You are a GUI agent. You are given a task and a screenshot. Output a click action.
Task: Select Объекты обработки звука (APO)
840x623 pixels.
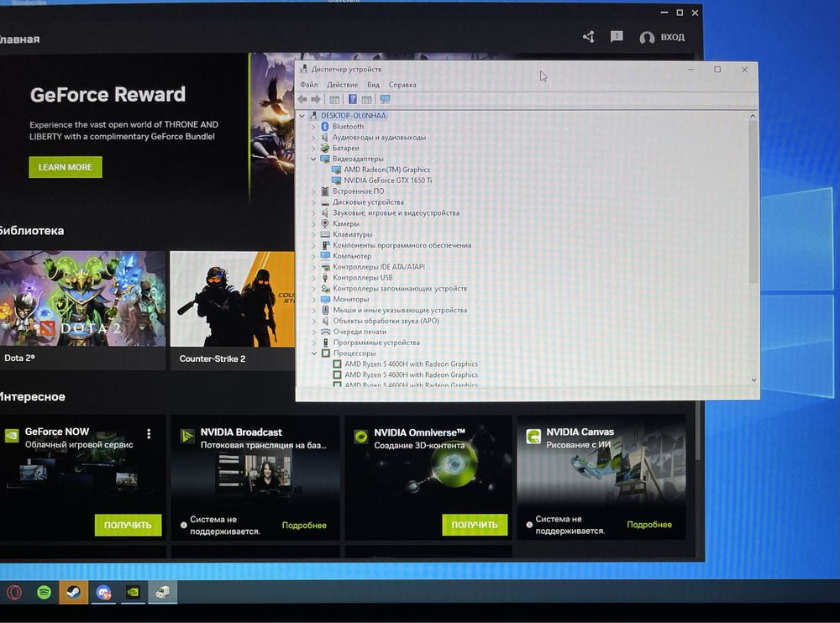coord(386,321)
